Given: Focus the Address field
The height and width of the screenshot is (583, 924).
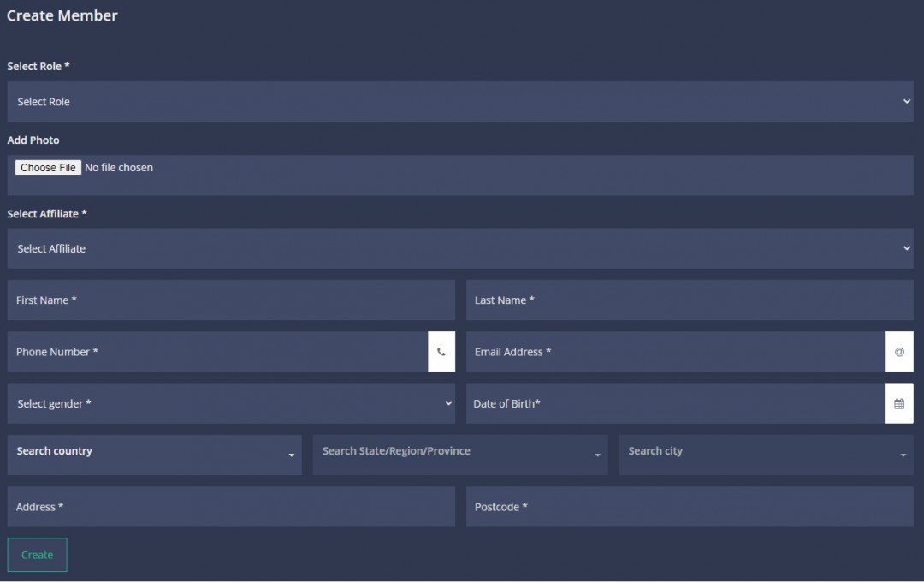Looking at the screenshot, I should pyautogui.click(x=231, y=507).
